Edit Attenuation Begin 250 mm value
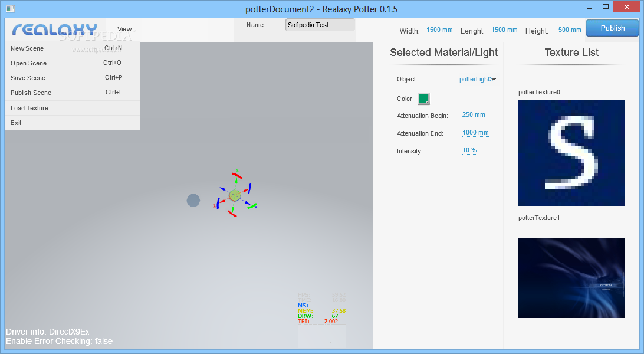Screen dimensions: 644x354 tap(474, 115)
